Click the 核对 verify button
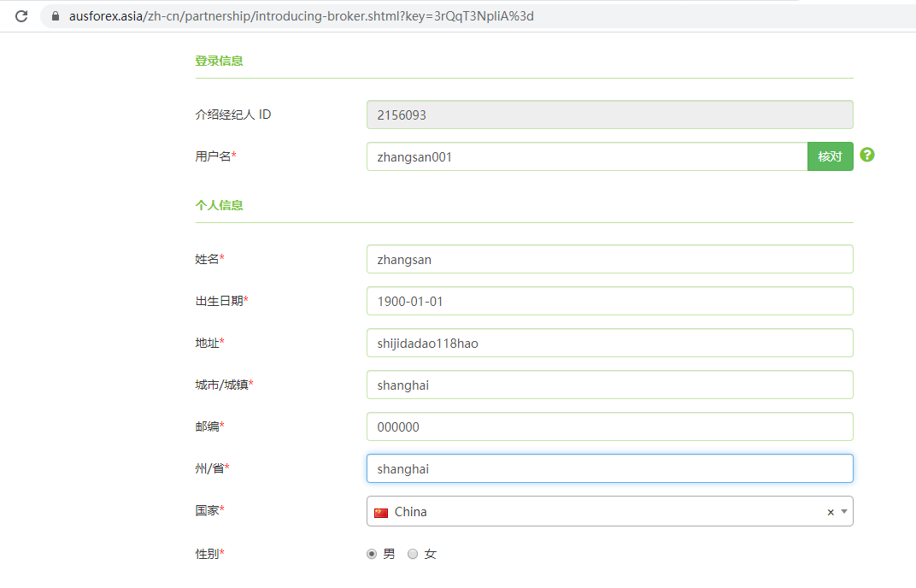 click(x=830, y=156)
